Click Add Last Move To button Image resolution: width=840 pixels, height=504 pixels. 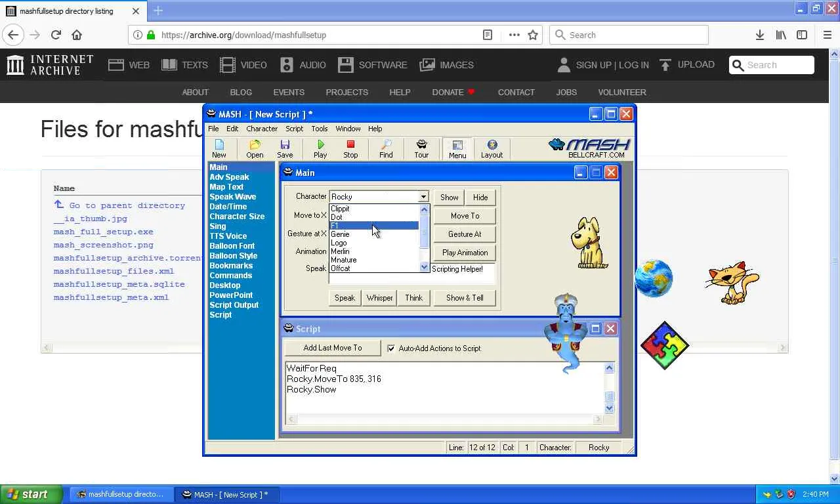333,348
